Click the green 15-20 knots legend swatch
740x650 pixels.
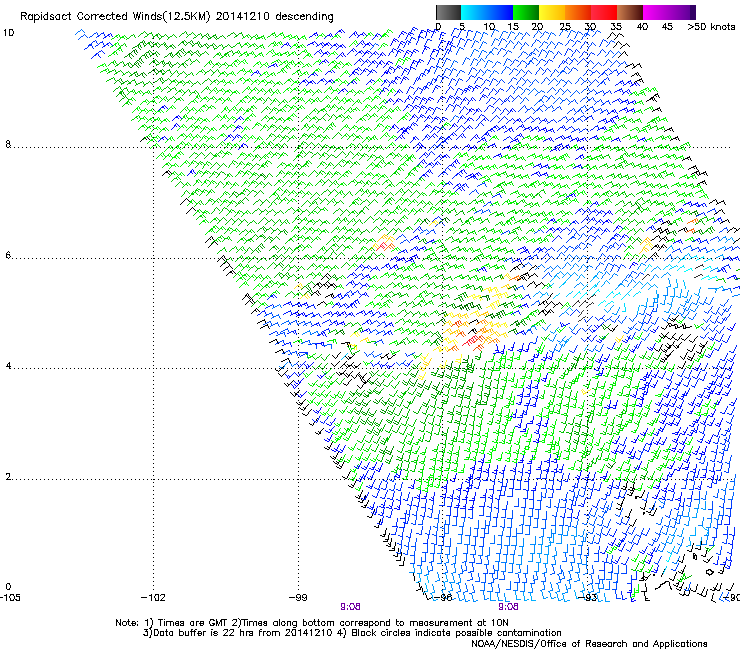click(x=526, y=12)
